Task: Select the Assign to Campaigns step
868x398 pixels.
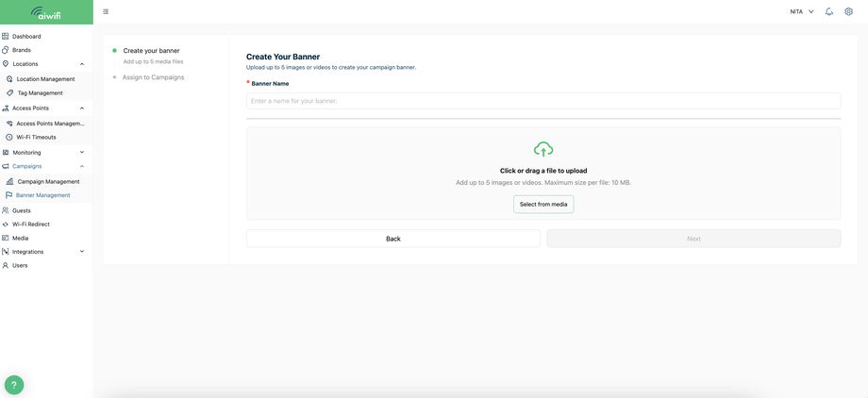Action: pyautogui.click(x=153, y=77)
